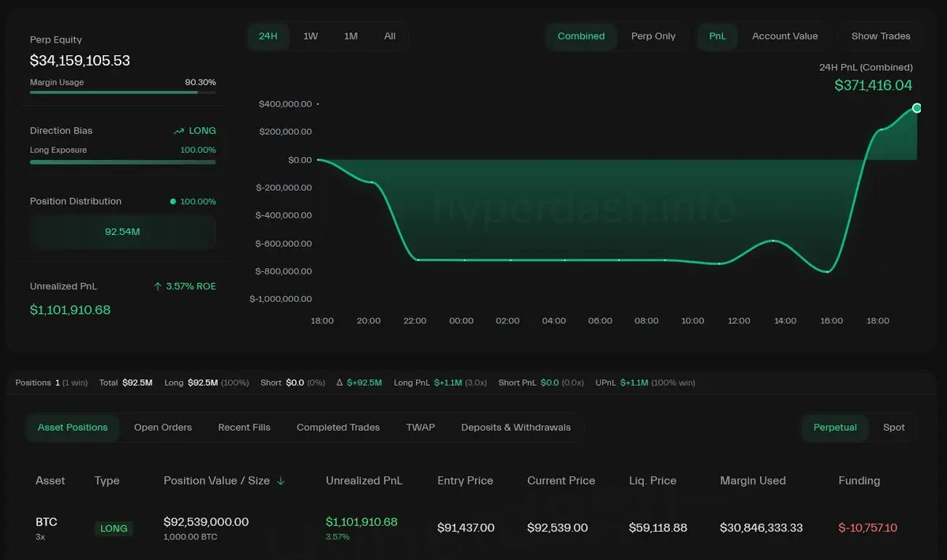Viewport: 947px width, 560px height.
Task: Click the liquidation price $59,118.88
Action: (x=658, y=528)
